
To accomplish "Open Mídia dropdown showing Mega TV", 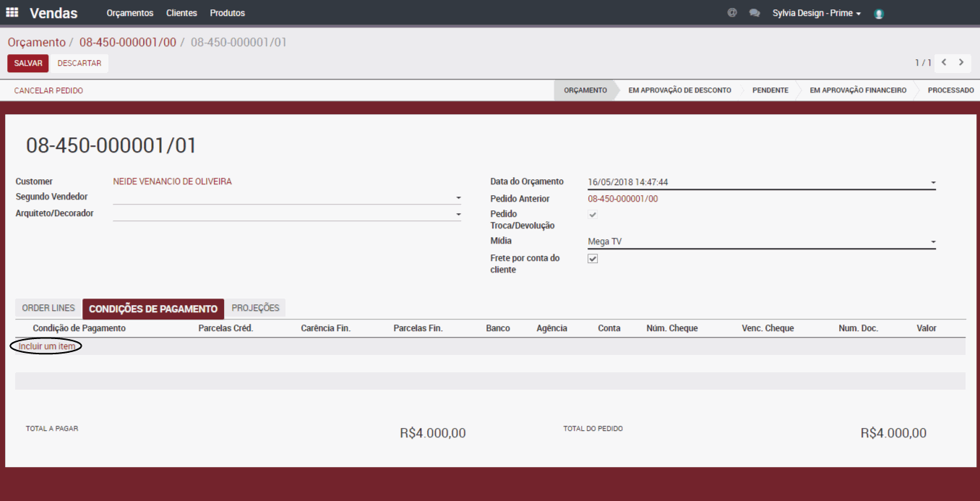I will click(x=933, y=242).
